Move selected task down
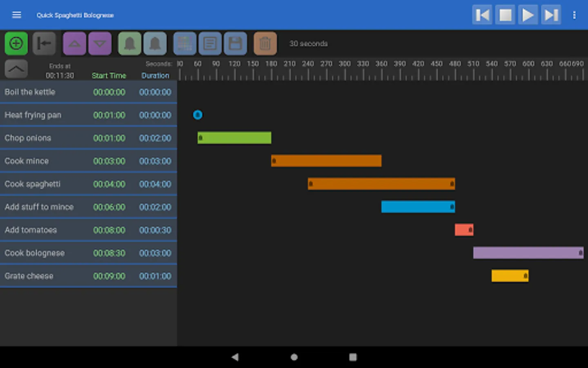588x368 pixels. [x=100, y=43]
